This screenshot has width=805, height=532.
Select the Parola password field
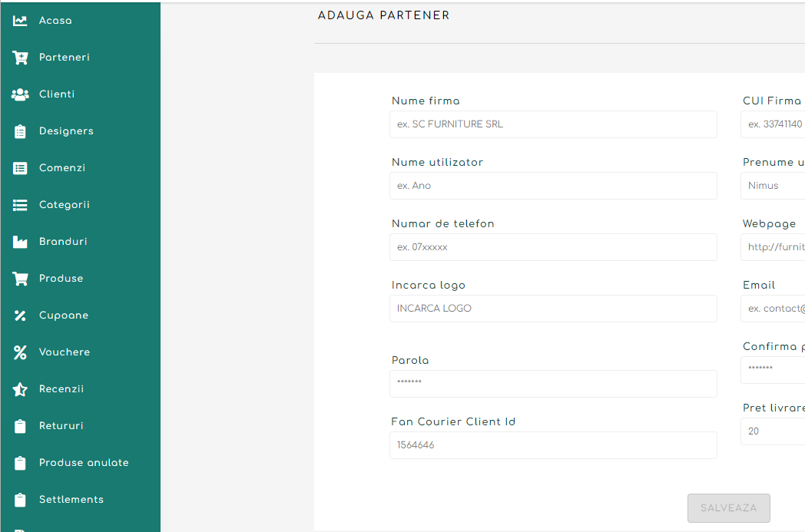tap(553, 384)
